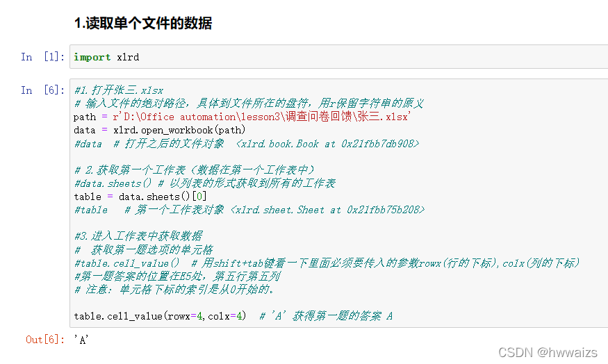Click the comment '#data.sheets() # 以列表的形式获取到所有的工作表'

pyautogui.click(x=205, y=183)
